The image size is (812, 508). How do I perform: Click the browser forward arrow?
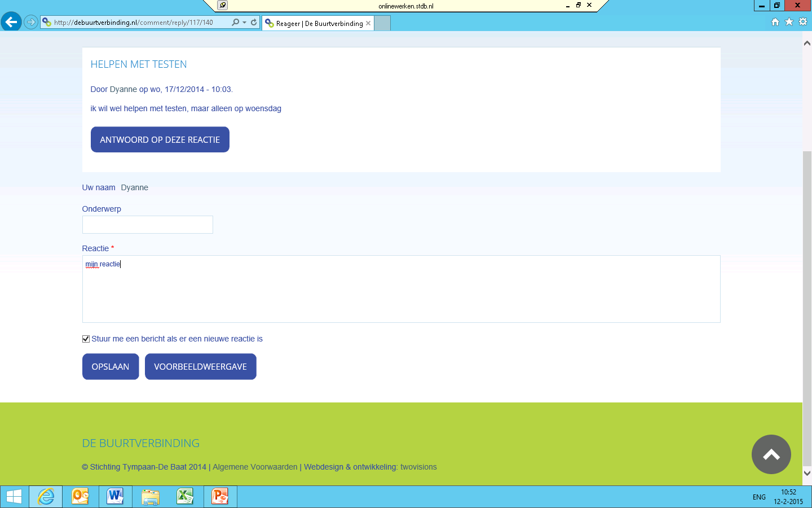31,23
